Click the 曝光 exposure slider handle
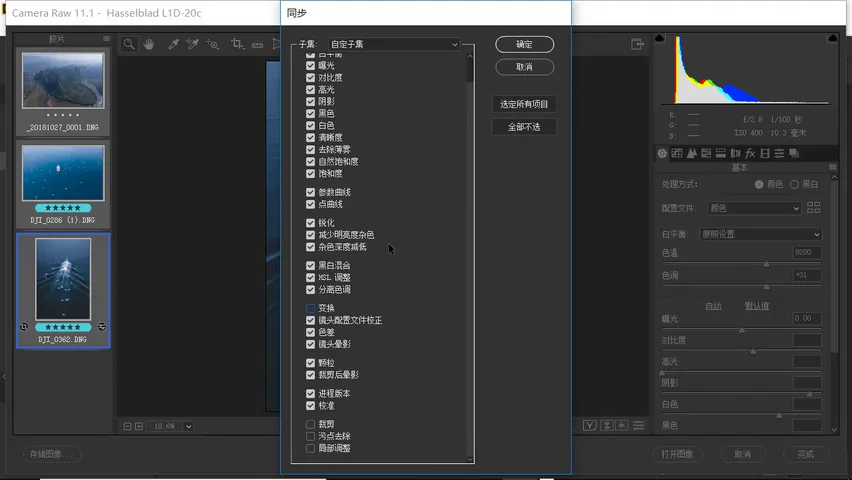Screen dimensions: 852x480 [742, 329]
